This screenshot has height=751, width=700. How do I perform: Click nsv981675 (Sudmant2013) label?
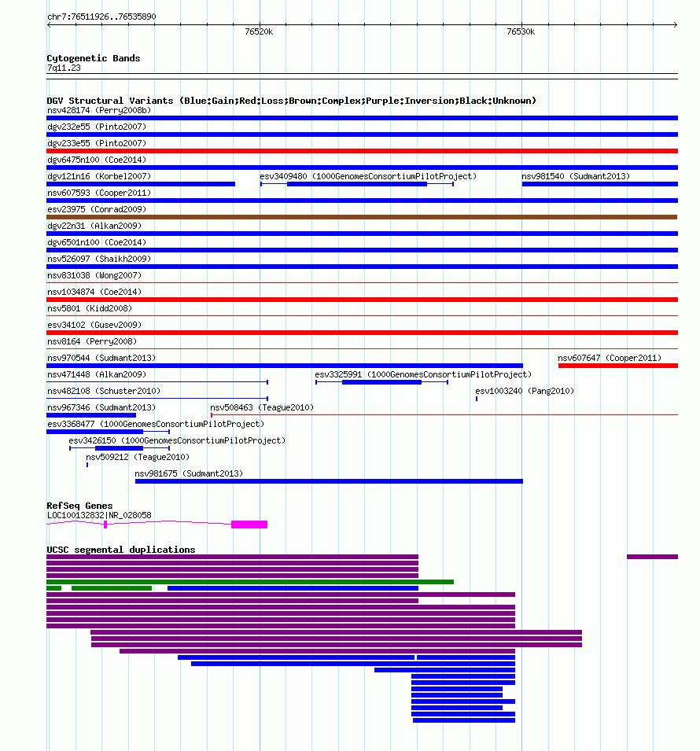(189, 473)
